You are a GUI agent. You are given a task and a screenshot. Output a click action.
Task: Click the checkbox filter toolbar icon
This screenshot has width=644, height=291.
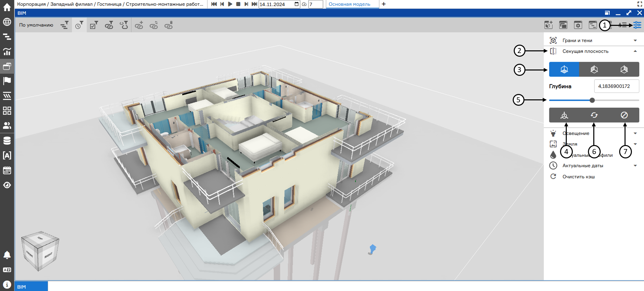point(94,25)
